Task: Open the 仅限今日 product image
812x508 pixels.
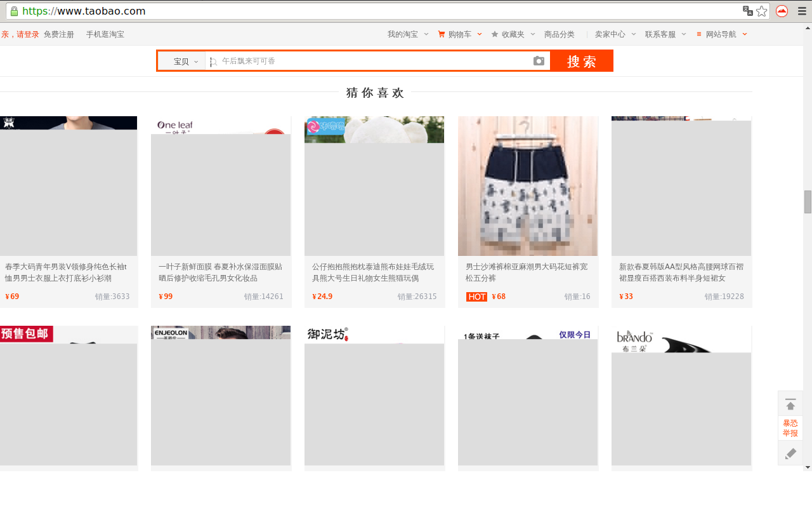Action: [528, 396]
